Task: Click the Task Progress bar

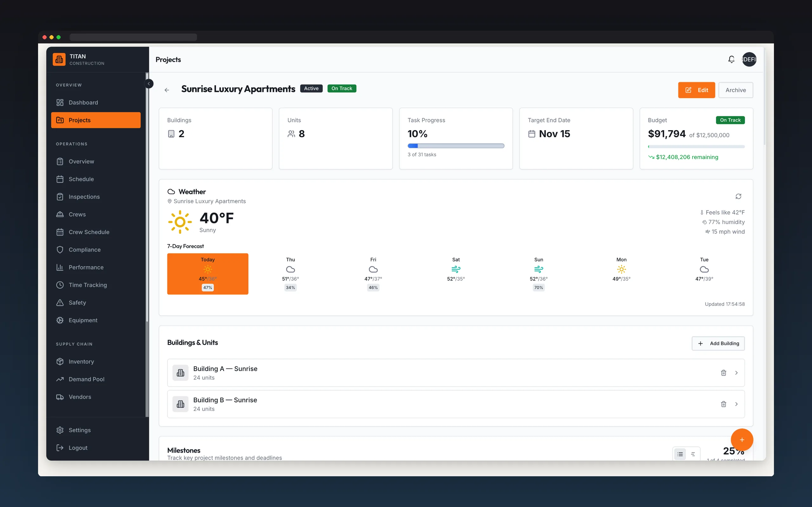Action: (456, 146)
